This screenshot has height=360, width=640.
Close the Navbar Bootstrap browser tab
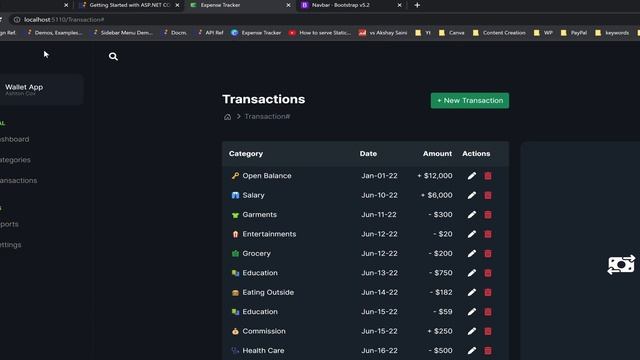[x=399, y=5]
